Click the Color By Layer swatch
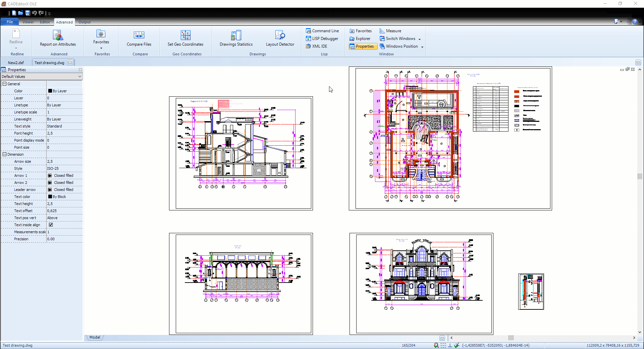This screenshot has height=349, width=644. click(x=50, y=91)
